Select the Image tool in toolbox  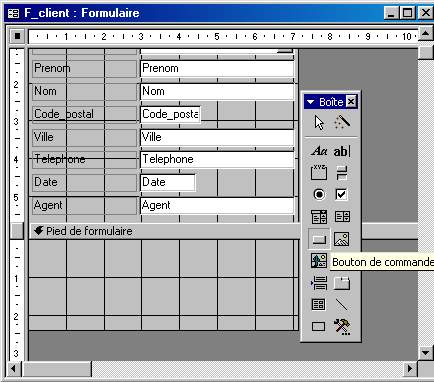342,239
